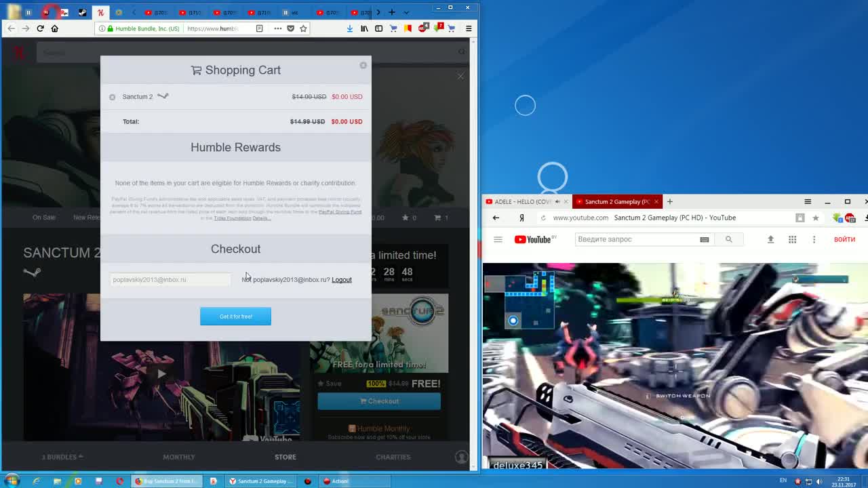The height and width of the screenshot is (488, 868).
Task: Go forward in Firefox
Action: coord(26,28)
